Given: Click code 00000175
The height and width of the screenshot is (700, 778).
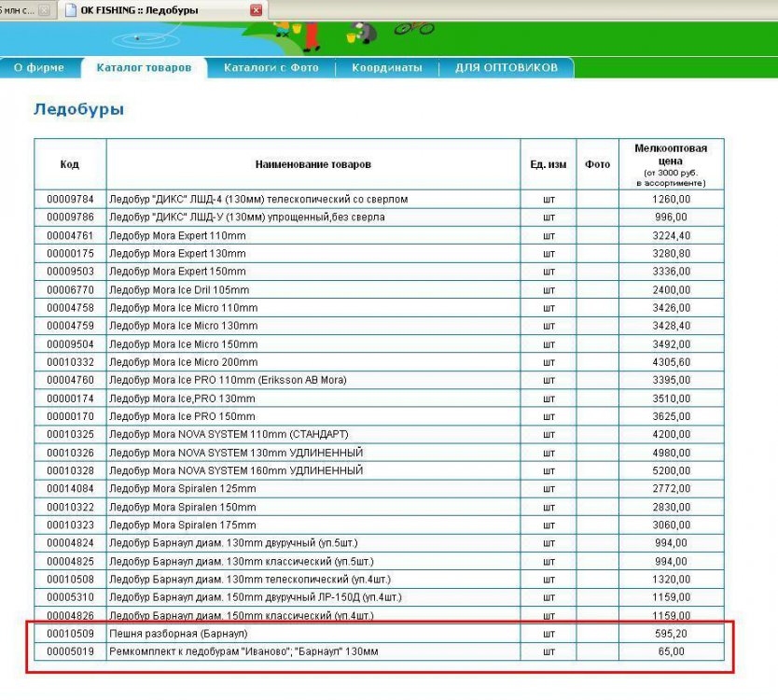Looking at the screenshot, I should [70, 253].
